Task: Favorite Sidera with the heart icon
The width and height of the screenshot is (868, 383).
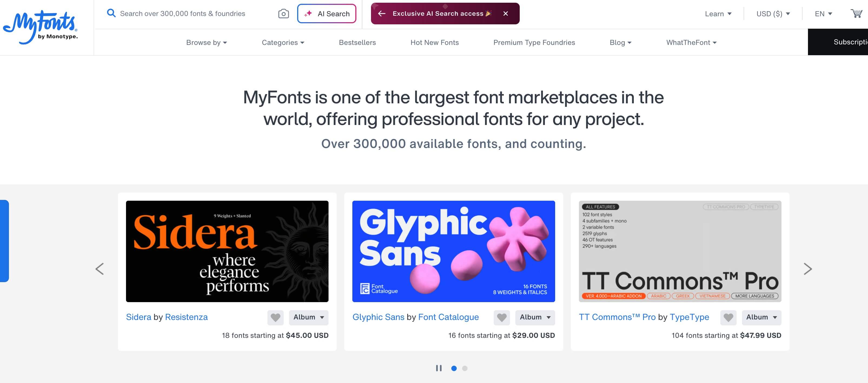Action: pyautogui.click(x=275, y=318)
